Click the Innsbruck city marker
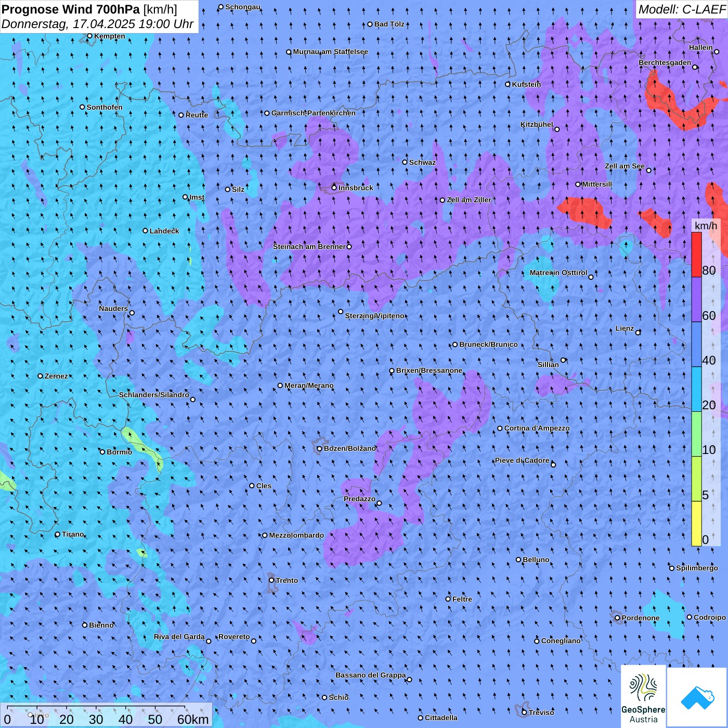This screenshot has height=728, width=728. 334,188
